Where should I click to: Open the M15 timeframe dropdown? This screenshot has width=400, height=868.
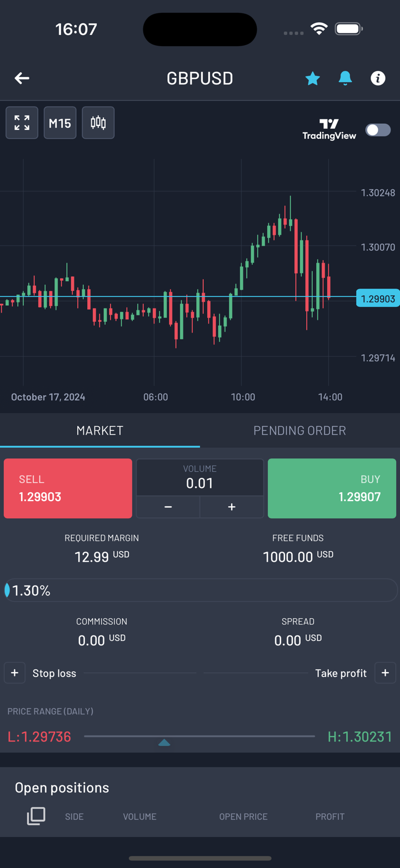60,123
